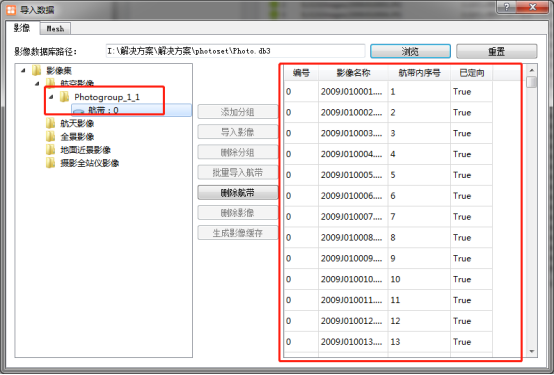The image size is (554, 375).
Task: Click the 全景影像 folder icon
Action: 51,136
